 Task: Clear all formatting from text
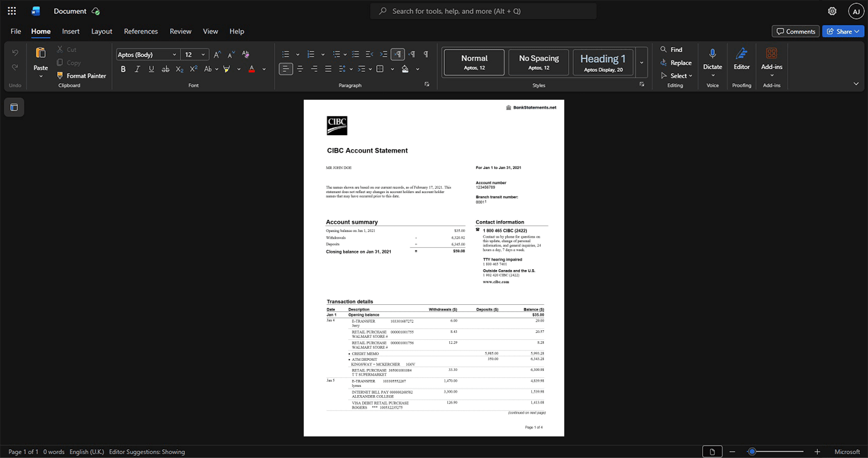tap(246, 55)
